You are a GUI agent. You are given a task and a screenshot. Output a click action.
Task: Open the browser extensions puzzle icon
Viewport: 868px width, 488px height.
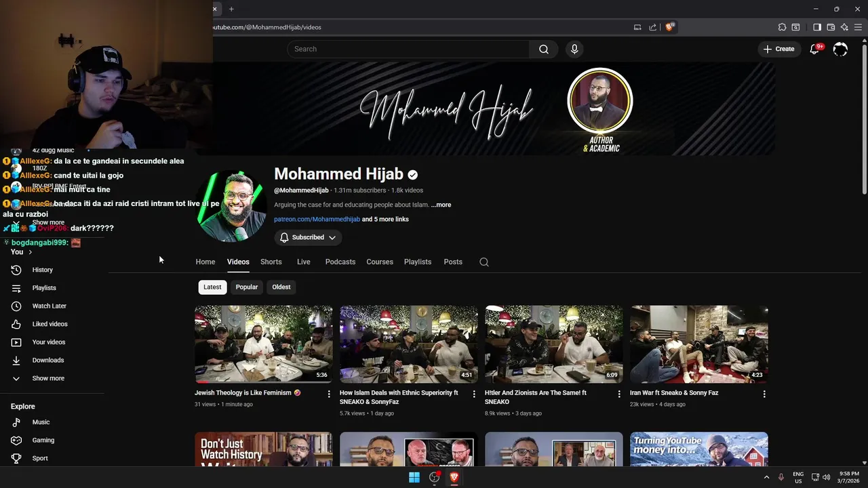783,27
